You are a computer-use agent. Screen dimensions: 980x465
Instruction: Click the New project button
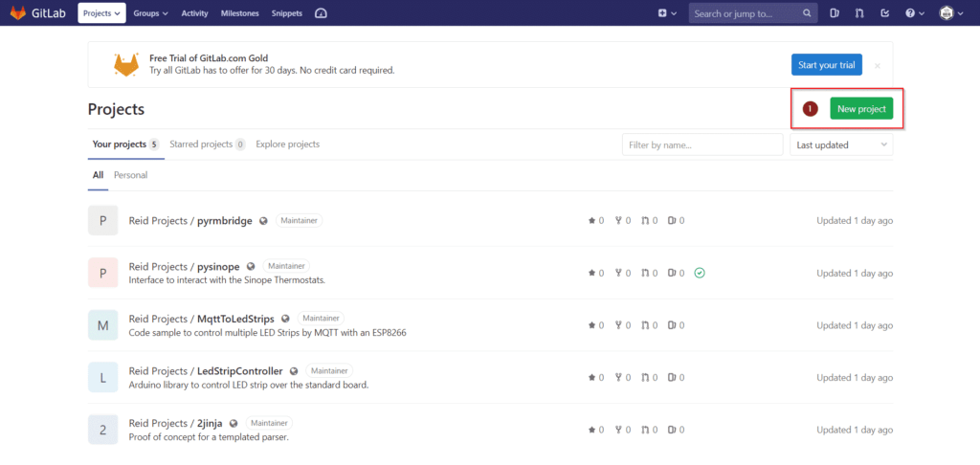tap(861, 109)
